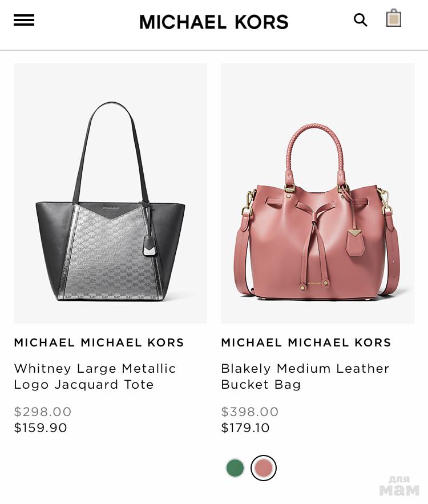Click the watermark logo in the corner
This screenshot has height=504, width=428.
click(399, 486)
